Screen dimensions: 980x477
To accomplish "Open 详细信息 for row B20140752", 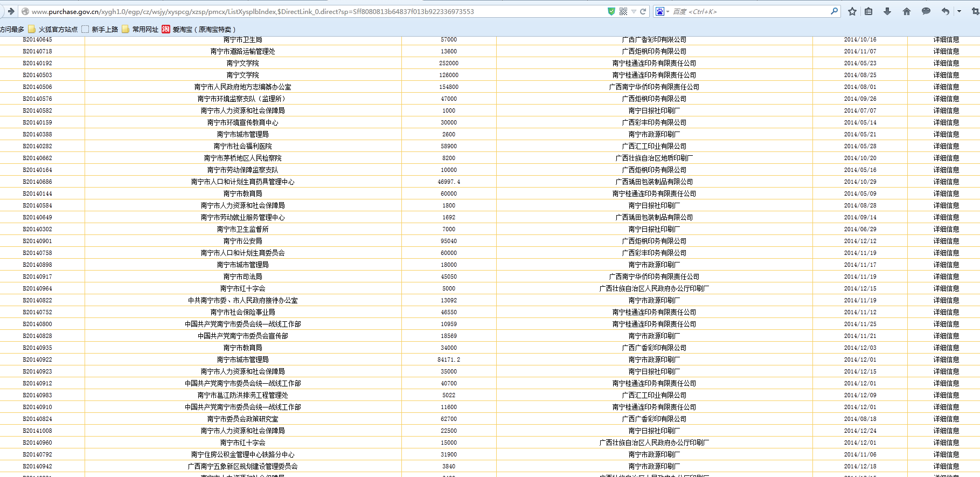I will (946, 312).
